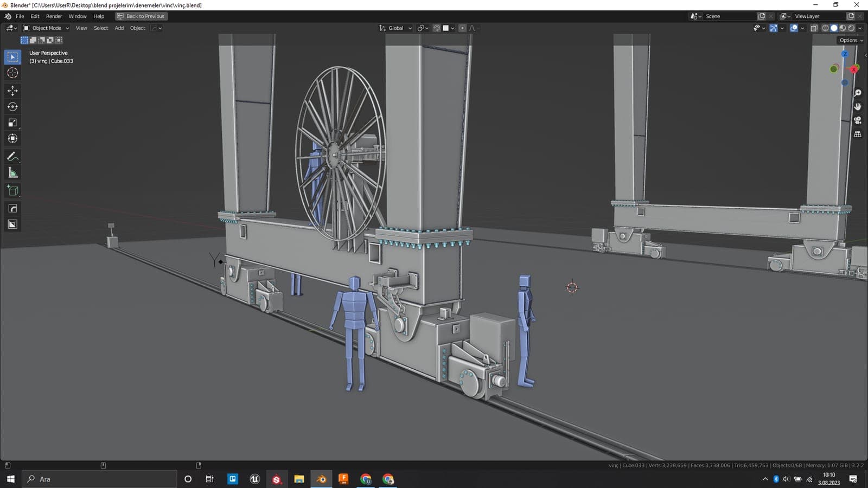
Task: Toggle snapping with the magnet icon
Action: click(x=436, y=28)
